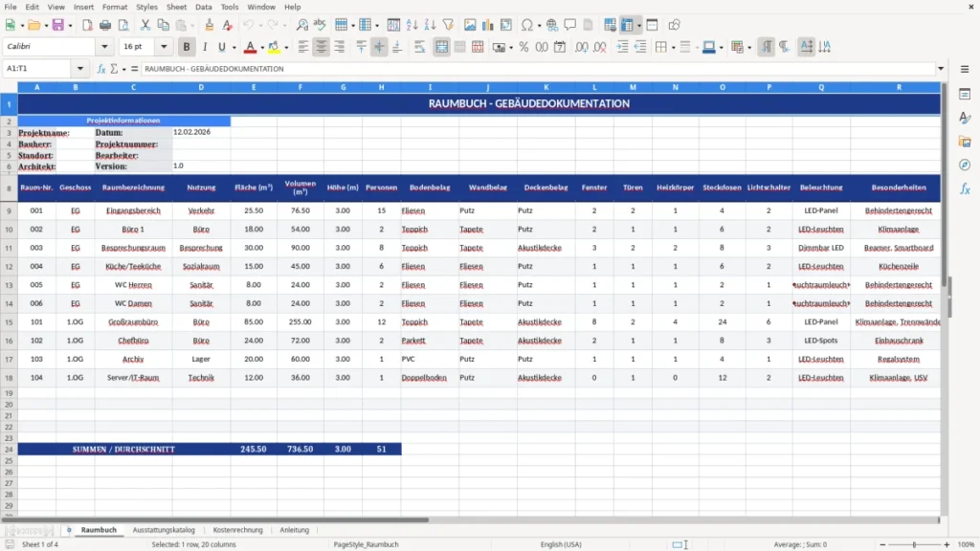Insert a chart via toolbar icon
Screen dimensions: 980x551
(x=488, y=25)
